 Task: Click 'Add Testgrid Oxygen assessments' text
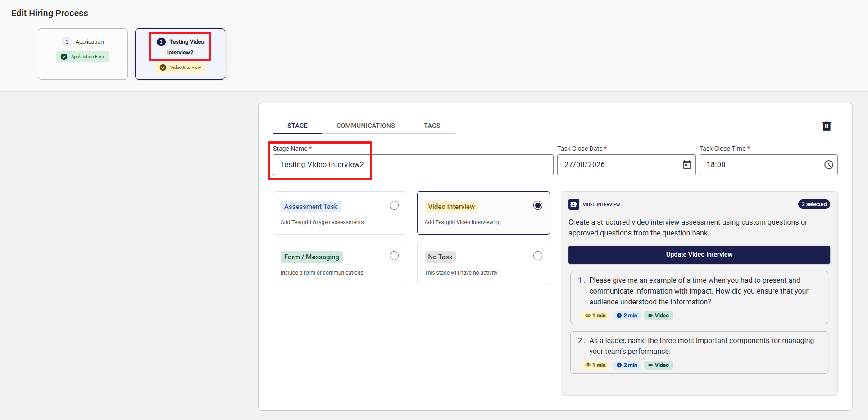322,222
